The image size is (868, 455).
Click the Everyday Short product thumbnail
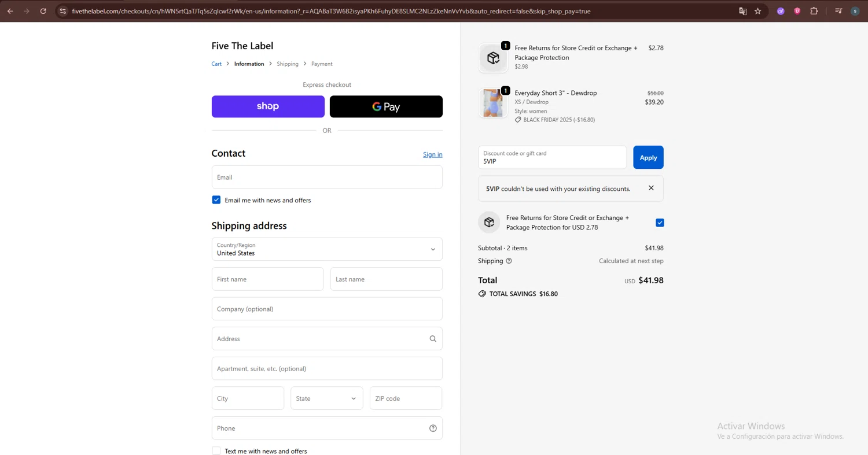tap(493, 103)
